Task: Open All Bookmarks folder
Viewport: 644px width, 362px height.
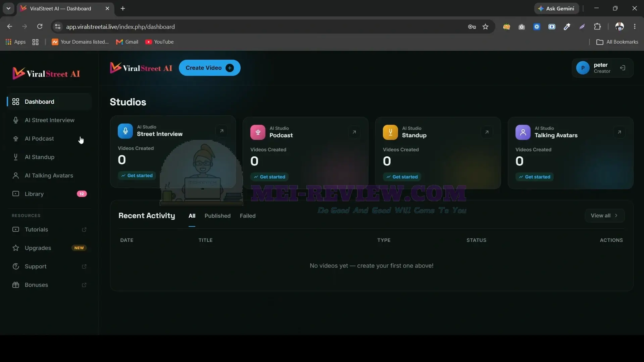Action: click(617, 42)
